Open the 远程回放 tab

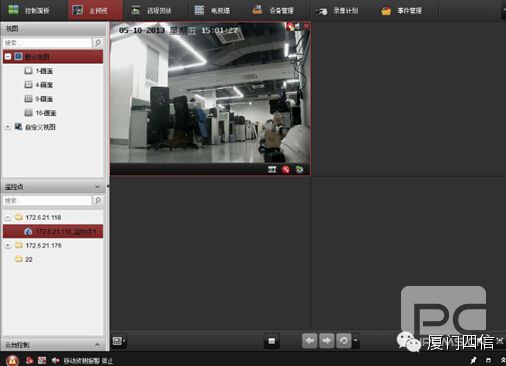(x=151, y=10)
